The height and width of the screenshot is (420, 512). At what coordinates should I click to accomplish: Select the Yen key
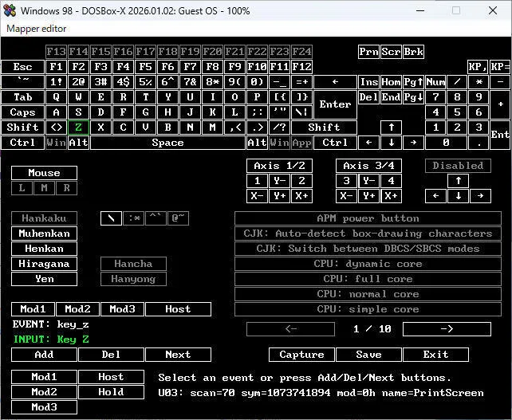(x=45, y=279)
